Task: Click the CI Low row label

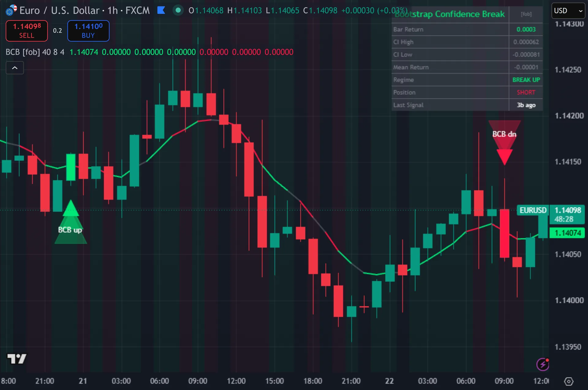Action: pyautogui.click(x=403, y=55)
